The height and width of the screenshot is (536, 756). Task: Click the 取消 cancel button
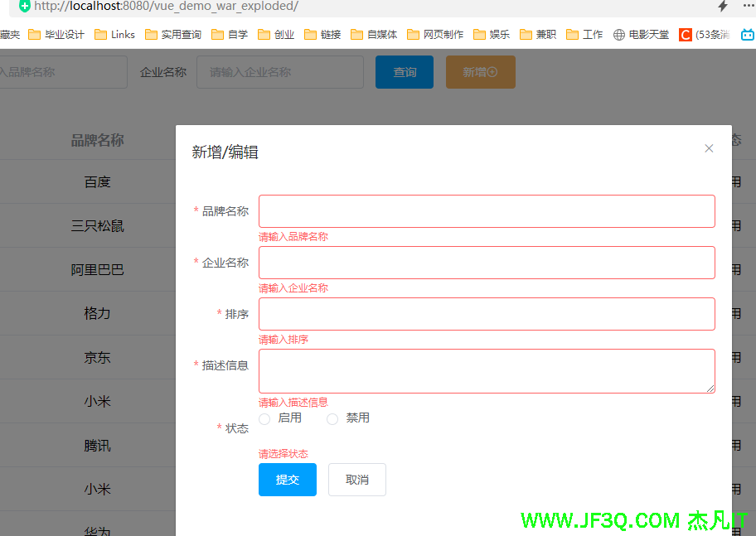[x=357, y=480]
